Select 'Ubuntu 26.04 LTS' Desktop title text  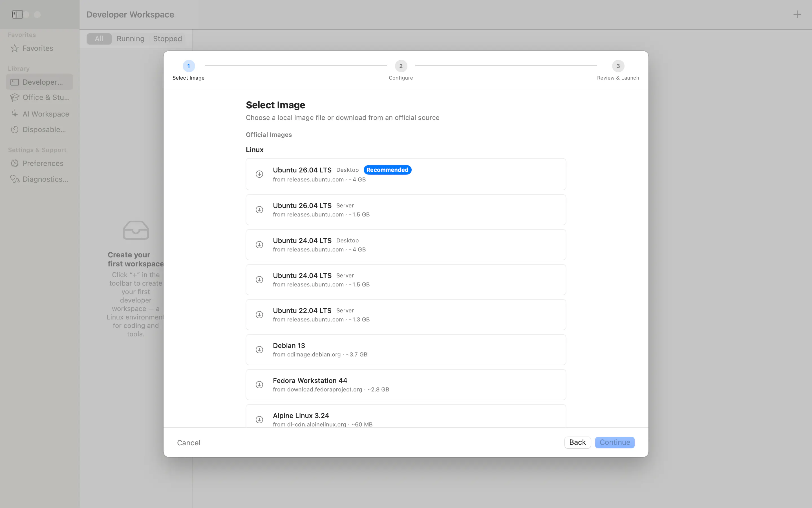[302, 170]
